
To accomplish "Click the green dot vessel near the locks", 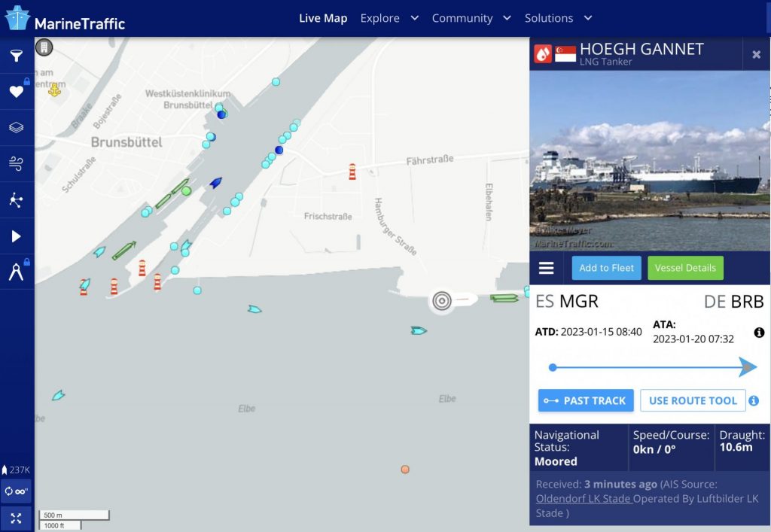I will [186, 190].
